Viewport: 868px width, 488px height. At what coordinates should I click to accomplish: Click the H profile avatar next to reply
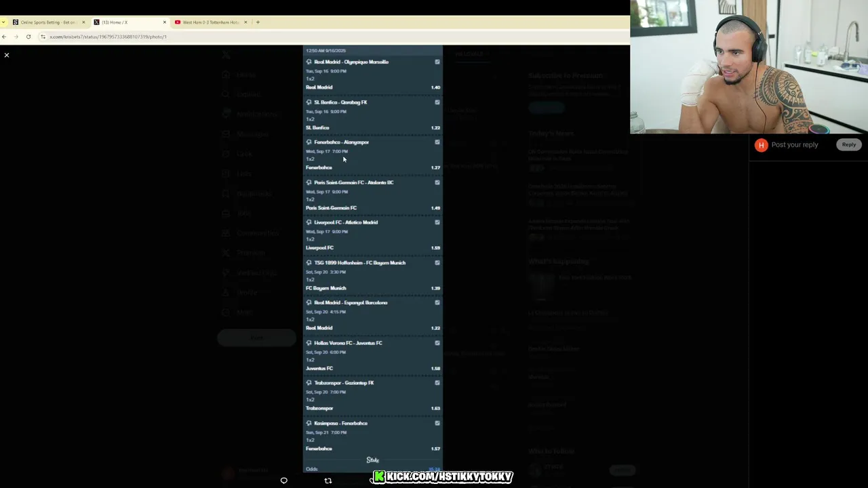tap(762, 145)
